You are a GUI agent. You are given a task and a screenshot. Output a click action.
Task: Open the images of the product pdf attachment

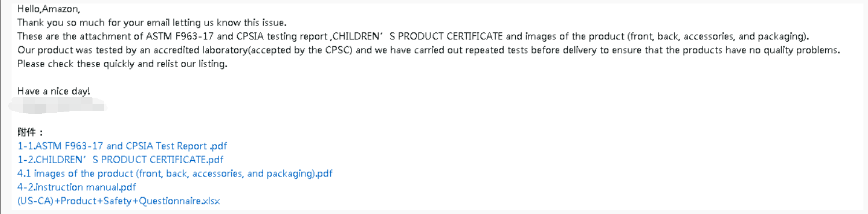tap(175, 174)
